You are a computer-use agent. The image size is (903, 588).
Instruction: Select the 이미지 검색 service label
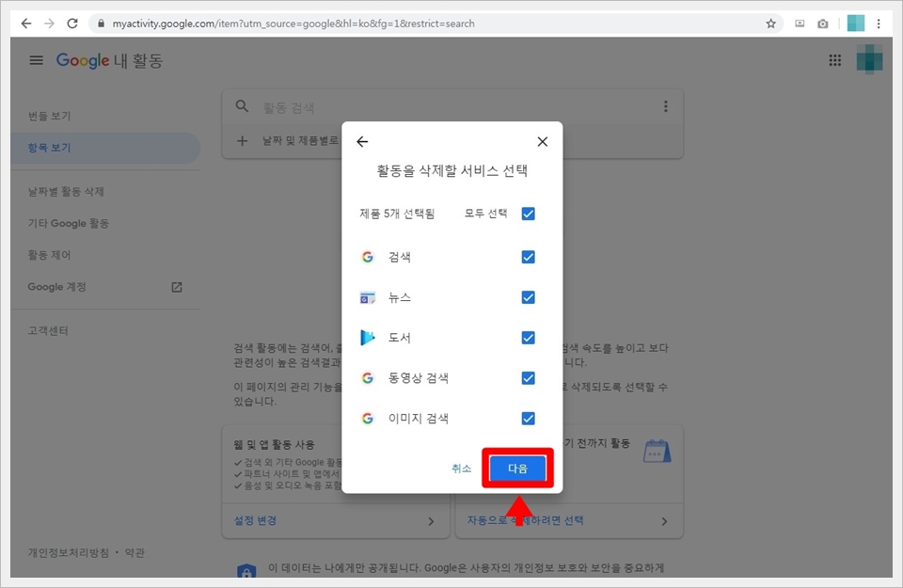tap(418, 419)
